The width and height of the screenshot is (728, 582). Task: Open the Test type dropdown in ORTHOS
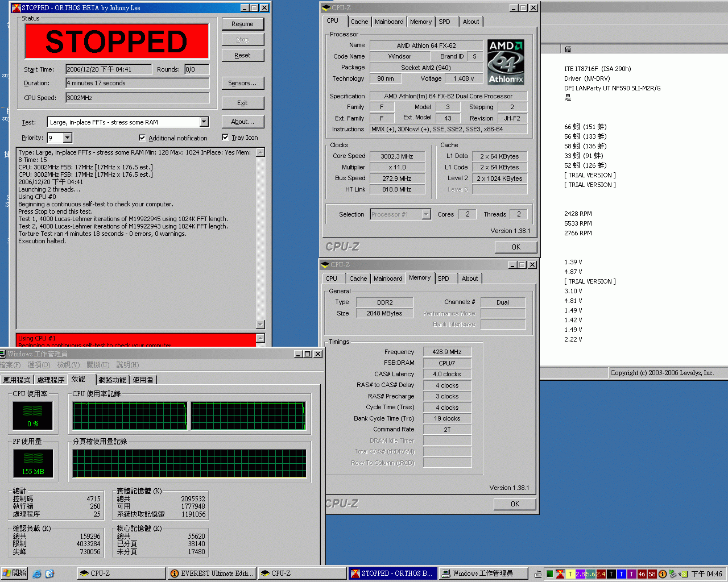204,122
